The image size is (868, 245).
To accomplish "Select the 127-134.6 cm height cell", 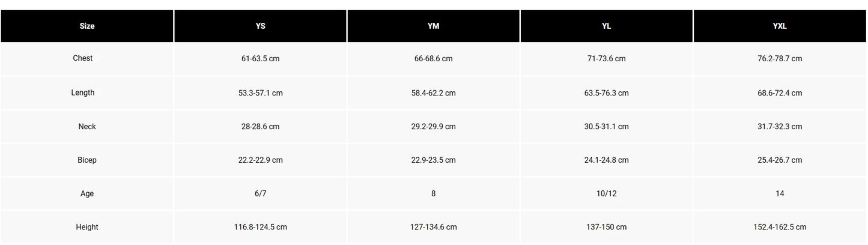I will tap(433, 228).
